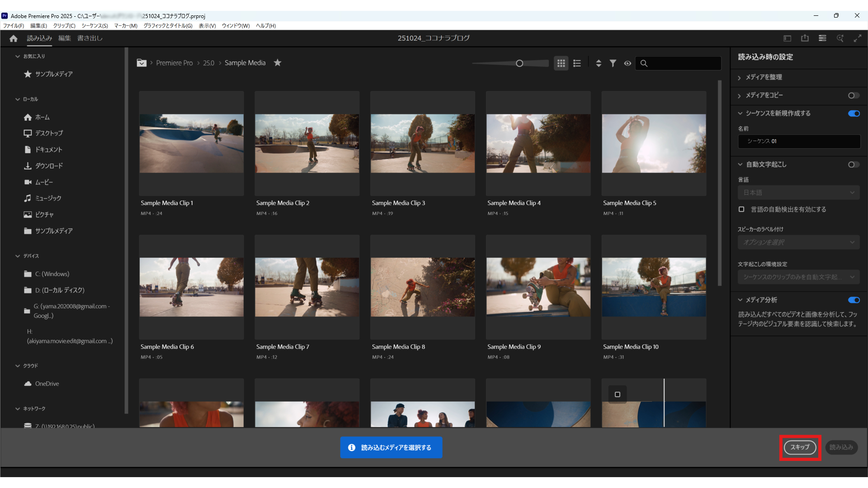
Task: Click the media search field
Action: tap(678, 63)
